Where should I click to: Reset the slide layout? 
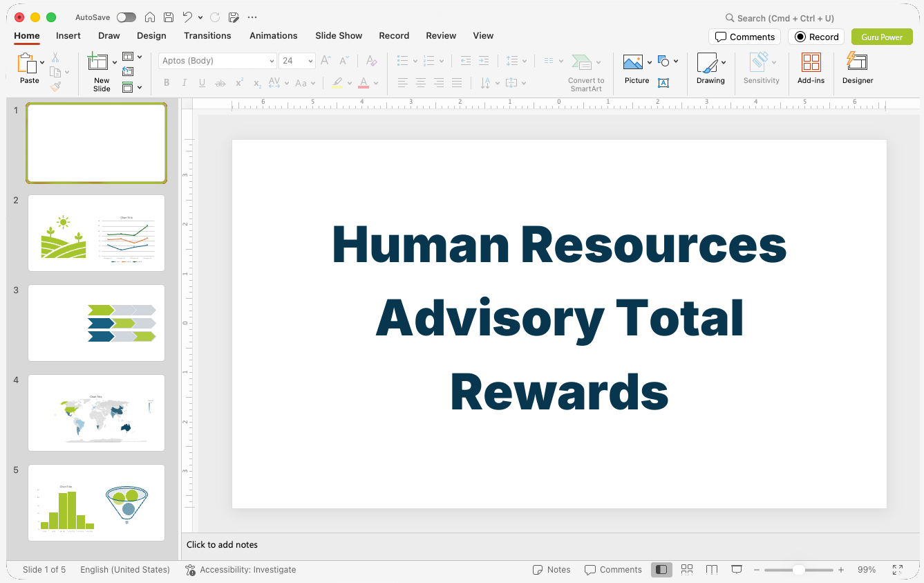(128, 71)
